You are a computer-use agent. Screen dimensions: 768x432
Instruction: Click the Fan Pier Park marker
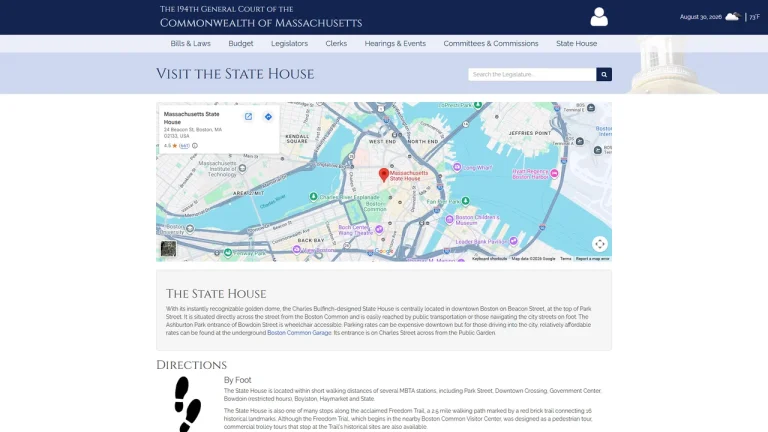pyautogui.click(x=465, y=201)
